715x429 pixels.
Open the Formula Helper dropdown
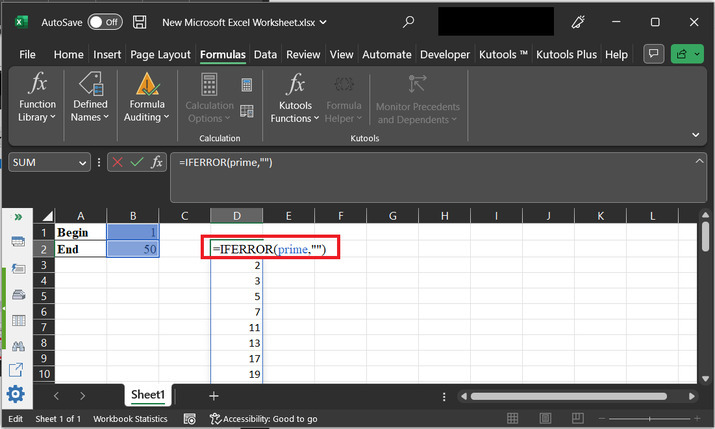point(343,99)
